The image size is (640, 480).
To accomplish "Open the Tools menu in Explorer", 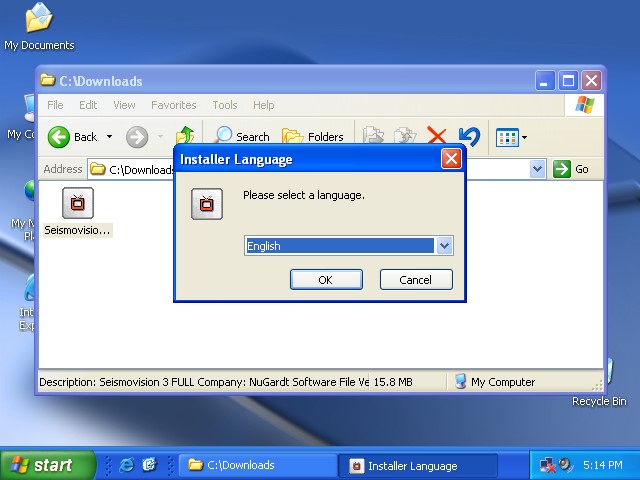I will [224, 105].
